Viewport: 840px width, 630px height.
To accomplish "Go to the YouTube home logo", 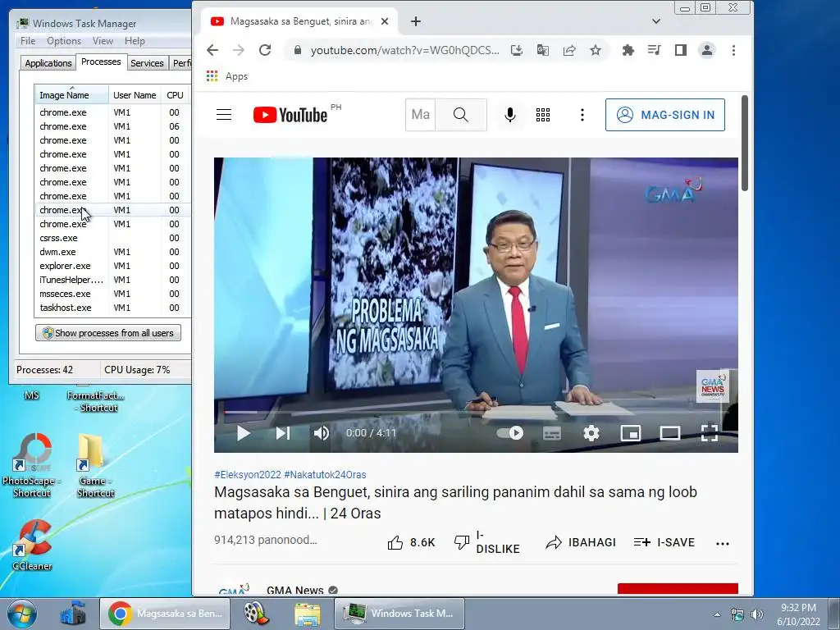I will [290, 115].
